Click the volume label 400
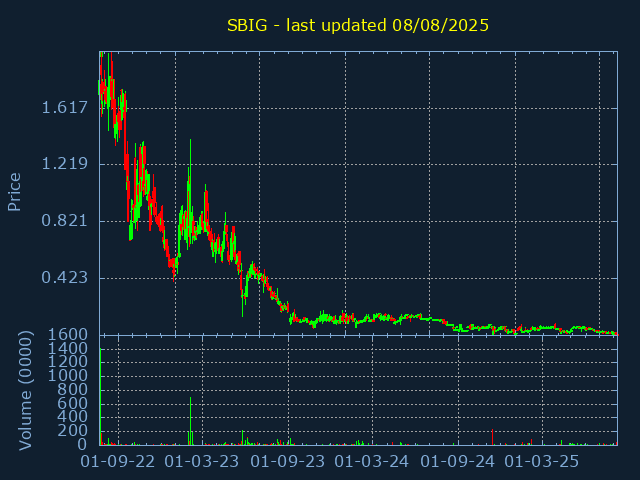This screenshot has height=480, width=640. coord(72,417)
